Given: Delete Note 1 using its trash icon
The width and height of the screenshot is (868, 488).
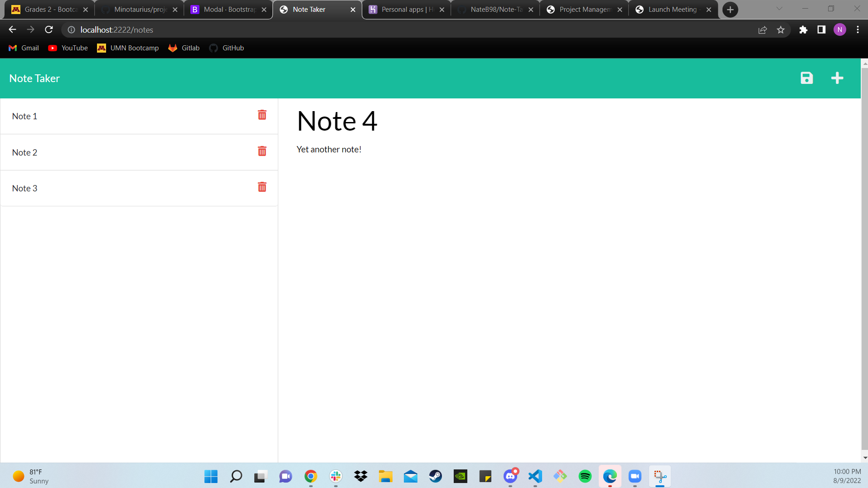Looking at the screenshot, I should (x=262, y=115).
